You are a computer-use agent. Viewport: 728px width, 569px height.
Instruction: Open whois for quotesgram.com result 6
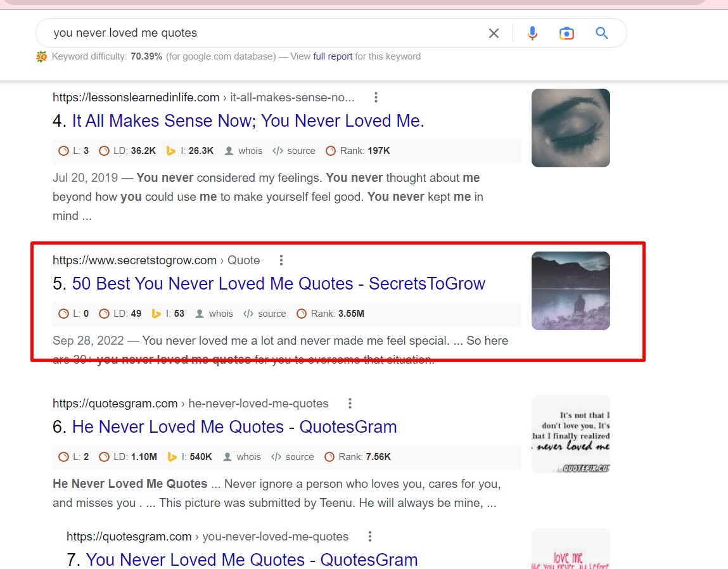[242, 457]
